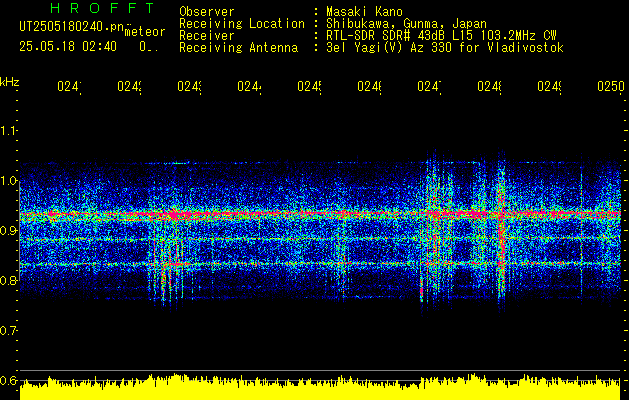Click the 1.0 kHz axis label
The height and width of the screenshot is (400, 629).
click(8, 181)
